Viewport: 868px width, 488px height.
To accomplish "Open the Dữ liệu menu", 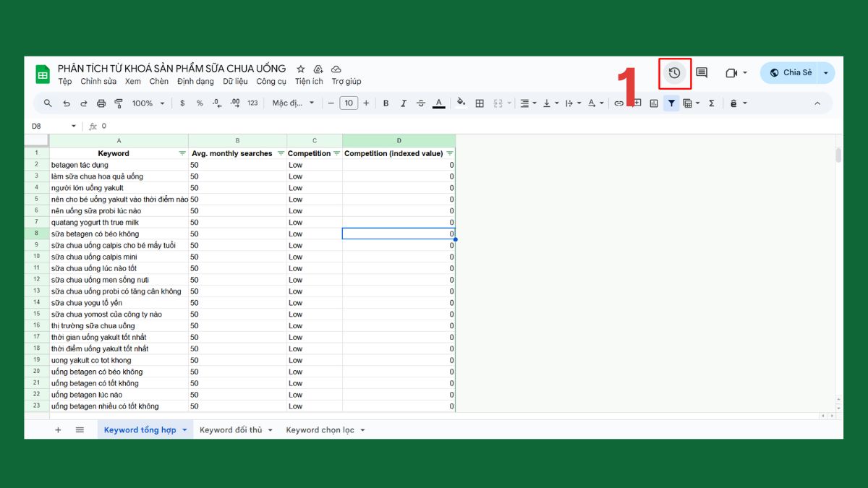I will tap(237, 81).
